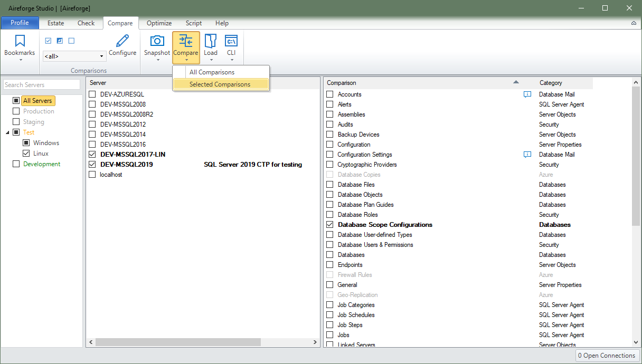This screenshot has height=364, width=642.
Task: Click the info bubble beside Accounts comparison
Action: pyautogui.click(x=527, y=94)
